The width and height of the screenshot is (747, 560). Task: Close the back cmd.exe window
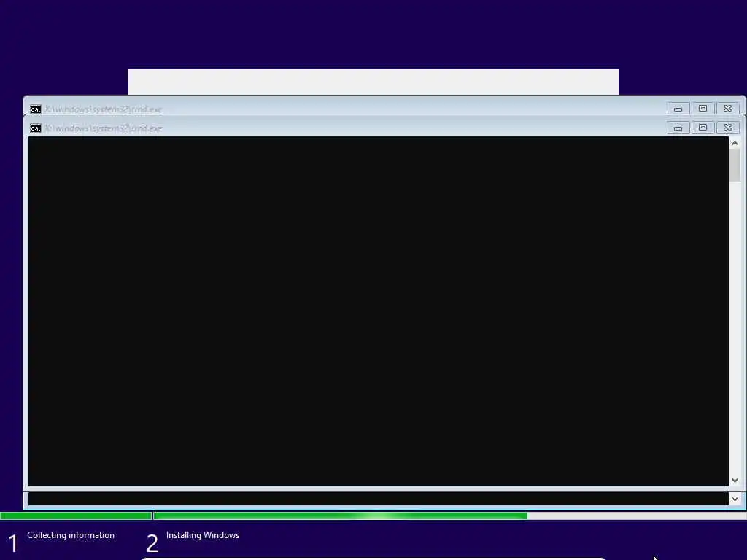pos(727,109)
